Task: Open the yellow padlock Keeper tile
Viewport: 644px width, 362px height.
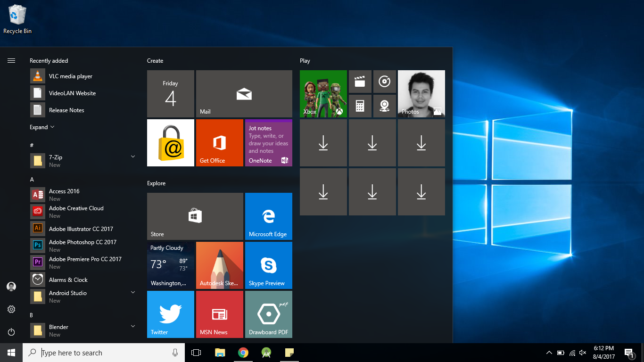Action: tap(171, 143)
